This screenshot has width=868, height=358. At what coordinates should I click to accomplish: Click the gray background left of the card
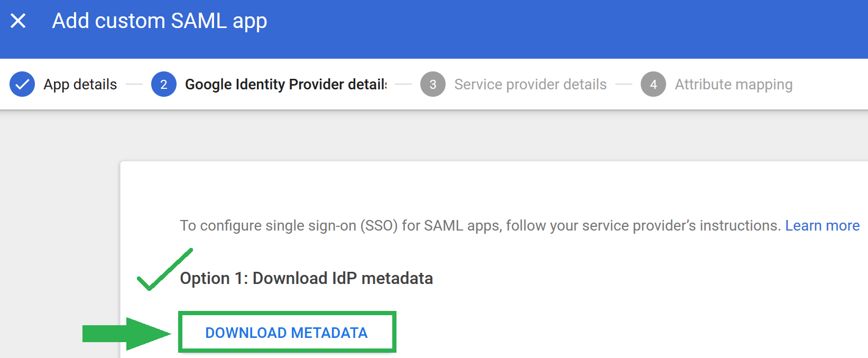click(x=60, y=233)
